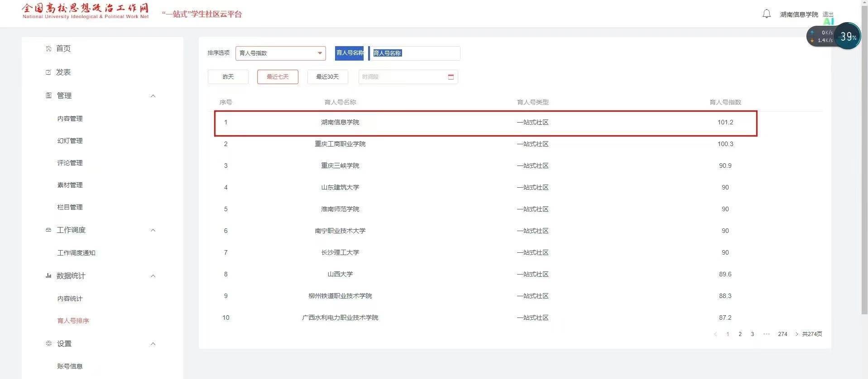Click the 湖南信息学院 account name

(x=799, y=14)
